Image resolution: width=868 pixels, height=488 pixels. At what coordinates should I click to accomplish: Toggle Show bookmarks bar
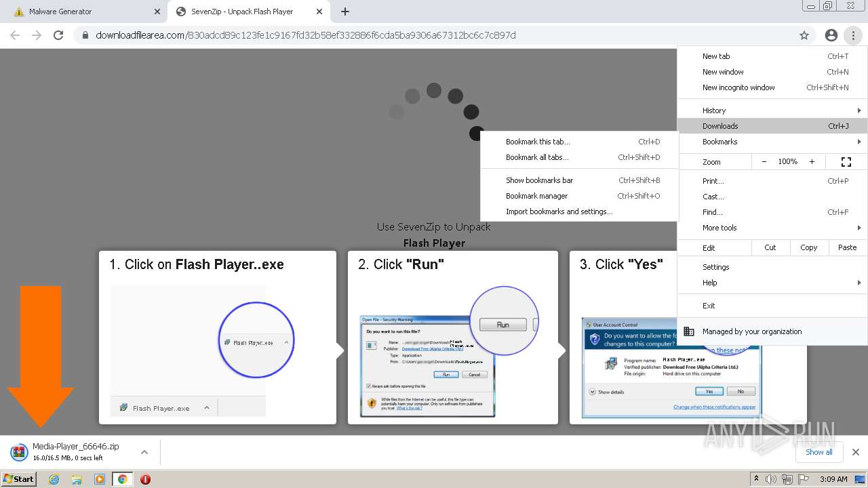(579, 180)
